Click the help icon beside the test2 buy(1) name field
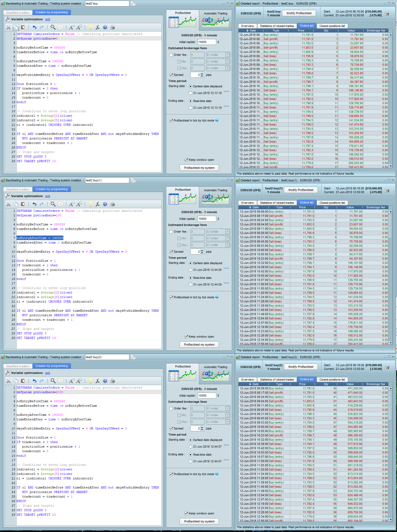Screen dimensions: 397x532 pos(133,181)
